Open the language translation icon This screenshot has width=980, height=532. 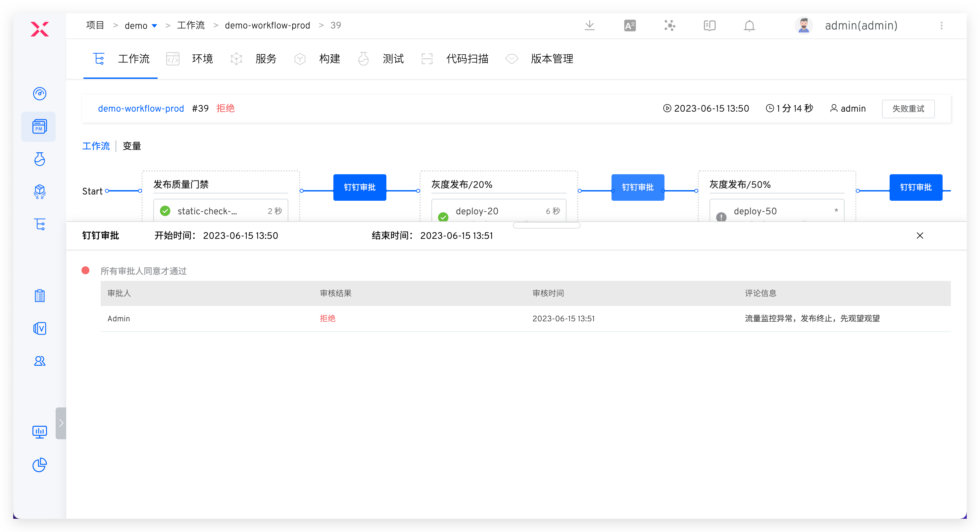pos(630,26)
